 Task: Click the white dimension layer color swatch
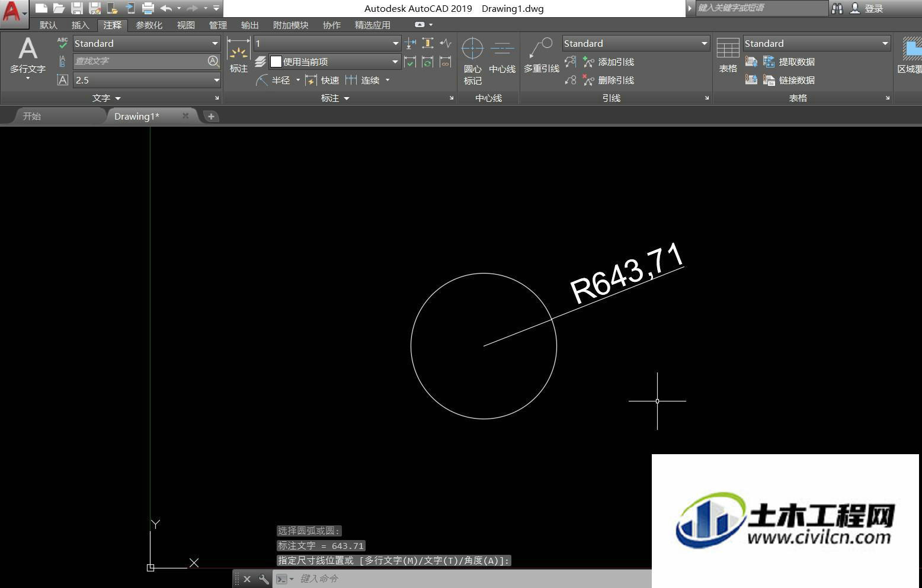click(276, 62)
